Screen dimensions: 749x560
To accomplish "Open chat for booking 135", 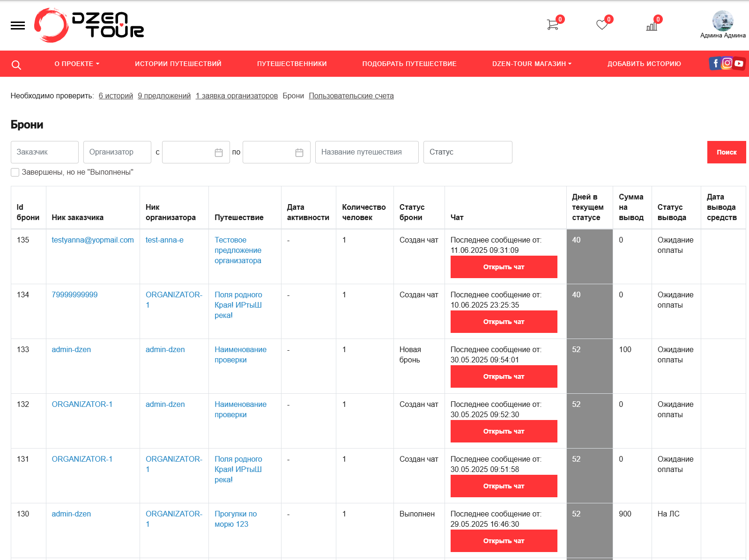I will click(x=504, y=267).
